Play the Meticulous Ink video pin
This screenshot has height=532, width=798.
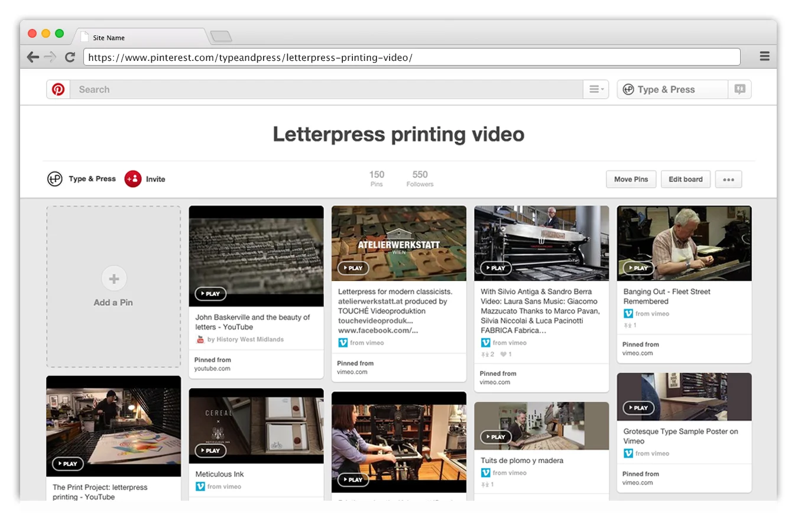(x=210, y=450)
